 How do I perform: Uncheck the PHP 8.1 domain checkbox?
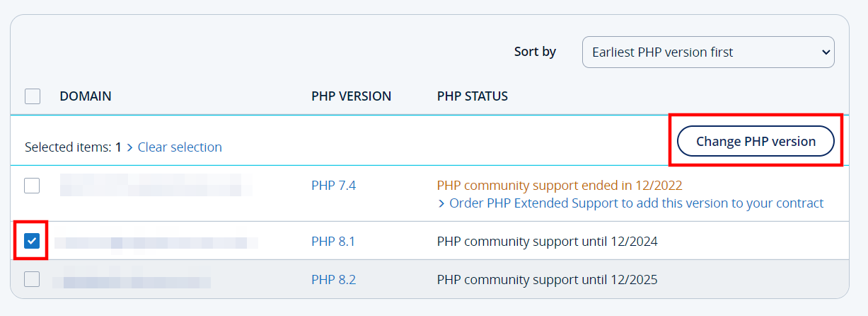32,241
